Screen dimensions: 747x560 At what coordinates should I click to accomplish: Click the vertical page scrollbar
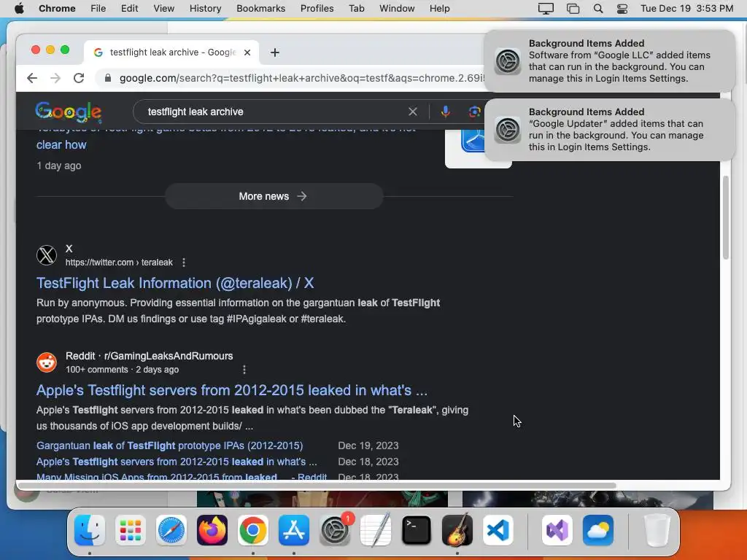[x=726, y=217]
